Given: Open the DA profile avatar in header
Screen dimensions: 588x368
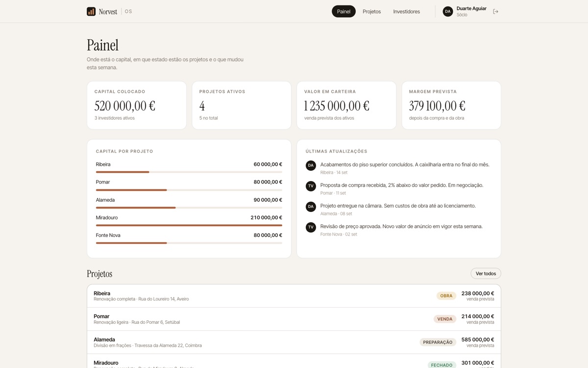Looking at the screenshot, I should 448,11.
